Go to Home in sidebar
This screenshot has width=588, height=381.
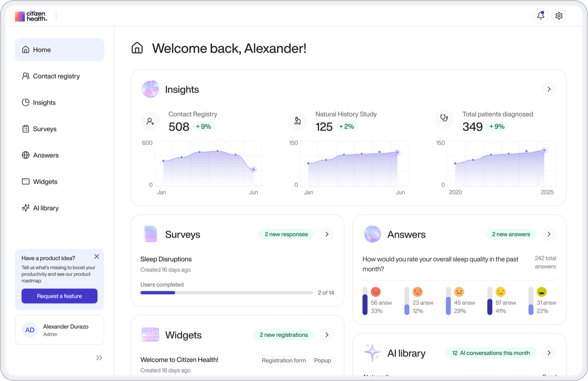click(x=60, y=50)
